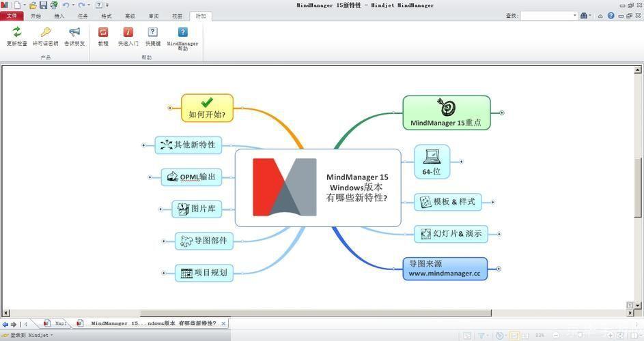Select the 导图来源 www.mindmanager.cc topic
Viewport: 644px width, 341px height.
pos(445,269)
